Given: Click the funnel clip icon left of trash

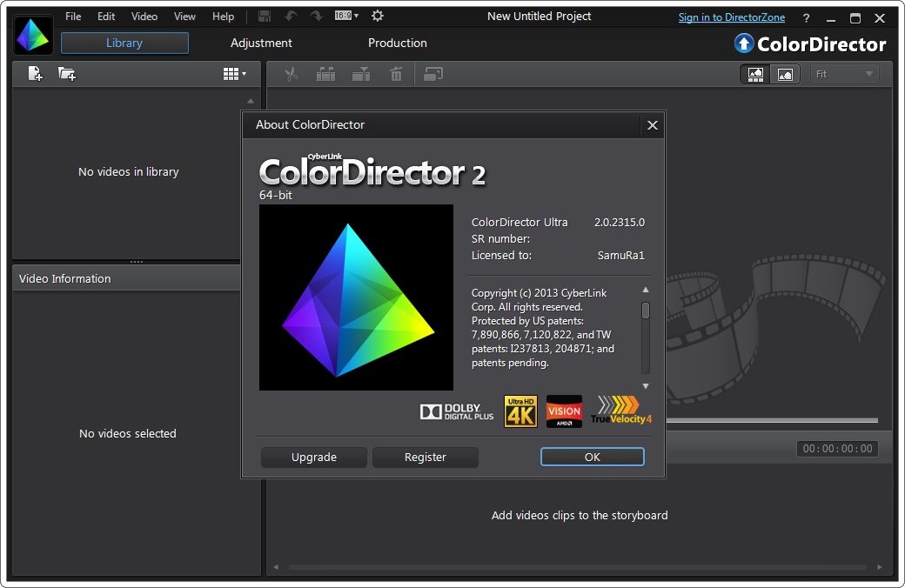Looking at the screenshot, I should click(361, 75).
